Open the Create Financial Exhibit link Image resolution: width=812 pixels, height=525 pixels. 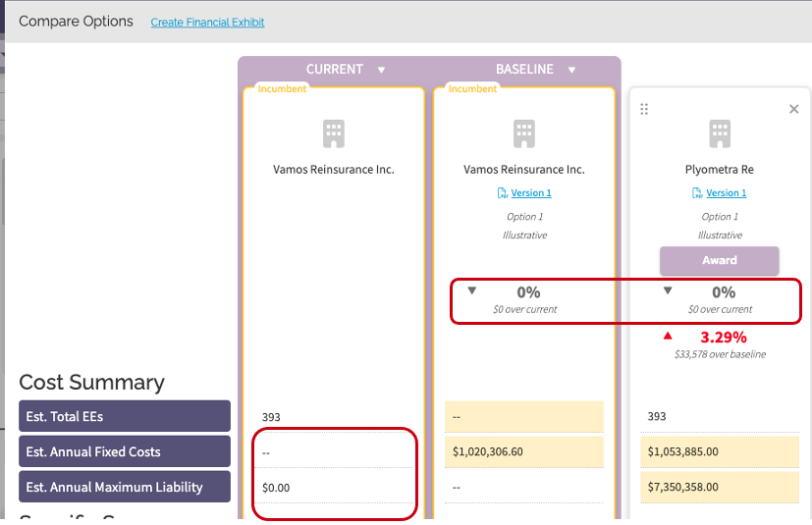[x=207, y=23]
